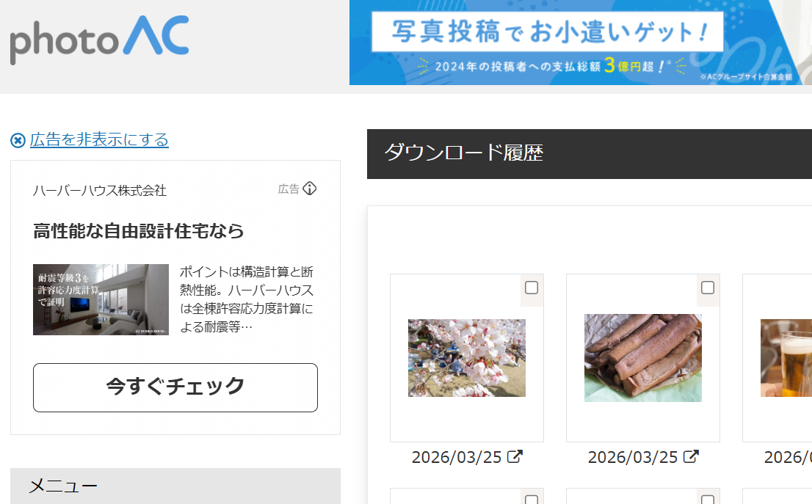The width and height of the screenshot is (812, 504).
Task: Click the 広告を非表示にする link
Action: pos(99,139)
